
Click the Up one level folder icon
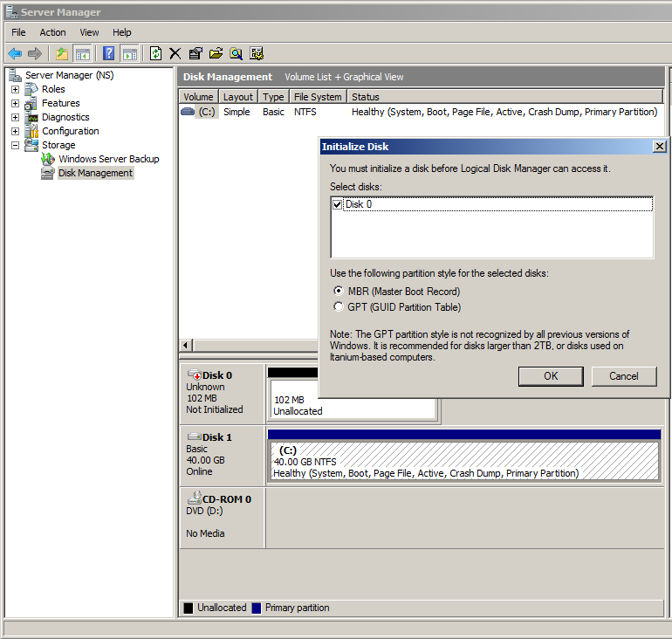pyautogui.click(x=62, y=53)
